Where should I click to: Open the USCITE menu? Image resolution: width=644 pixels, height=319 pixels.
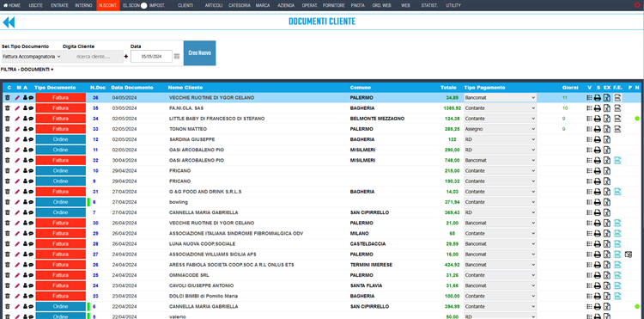[36, 5]
